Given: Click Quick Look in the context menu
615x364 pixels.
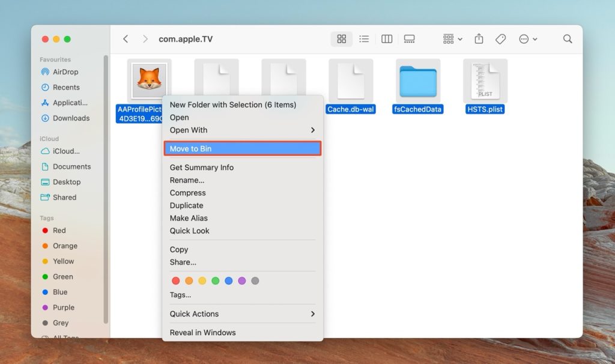Looking at the screenshot, I should coord(190,231).
